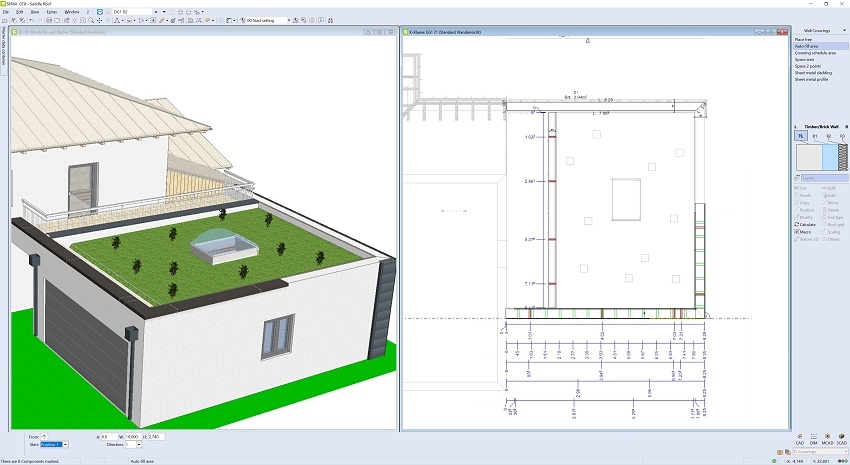Open the TL Coverings dropdown at bottom
The height and width of the screenshot is (465, 850).
click(820, 451)
